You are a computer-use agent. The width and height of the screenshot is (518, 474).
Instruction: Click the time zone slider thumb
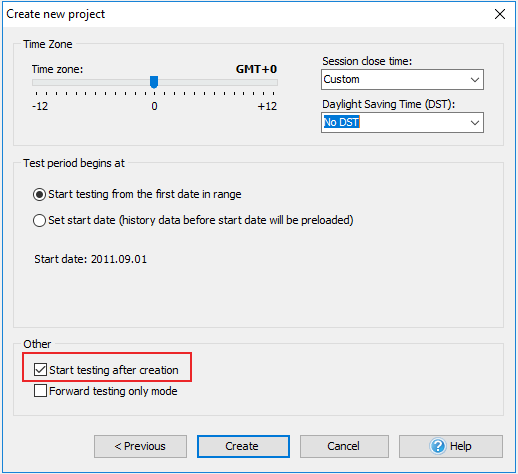point(154,82)
